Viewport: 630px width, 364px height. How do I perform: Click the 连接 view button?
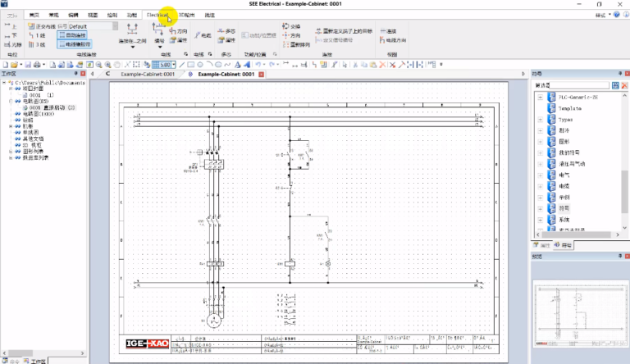tap(389, 31)
